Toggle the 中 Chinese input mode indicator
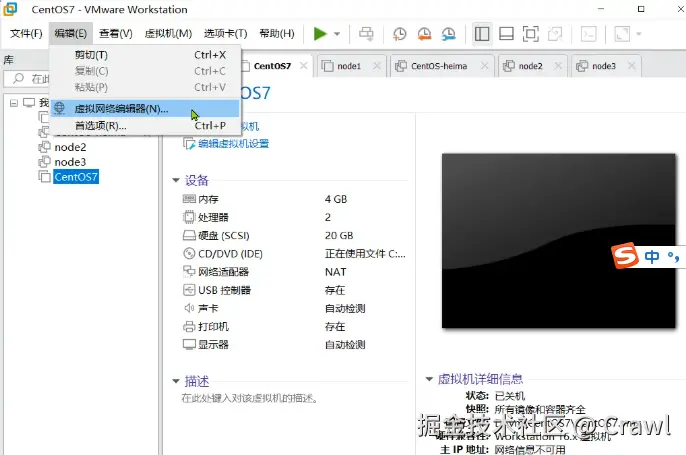Image resolution: width=686 pixels, height=455 pixels. [x=652, y=256]
